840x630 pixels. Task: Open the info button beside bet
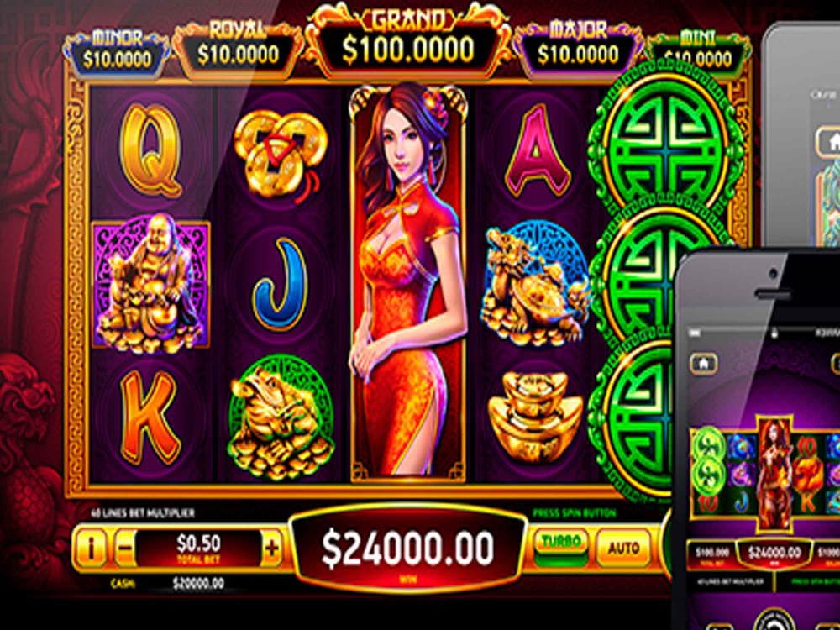[x=91, y=549]
